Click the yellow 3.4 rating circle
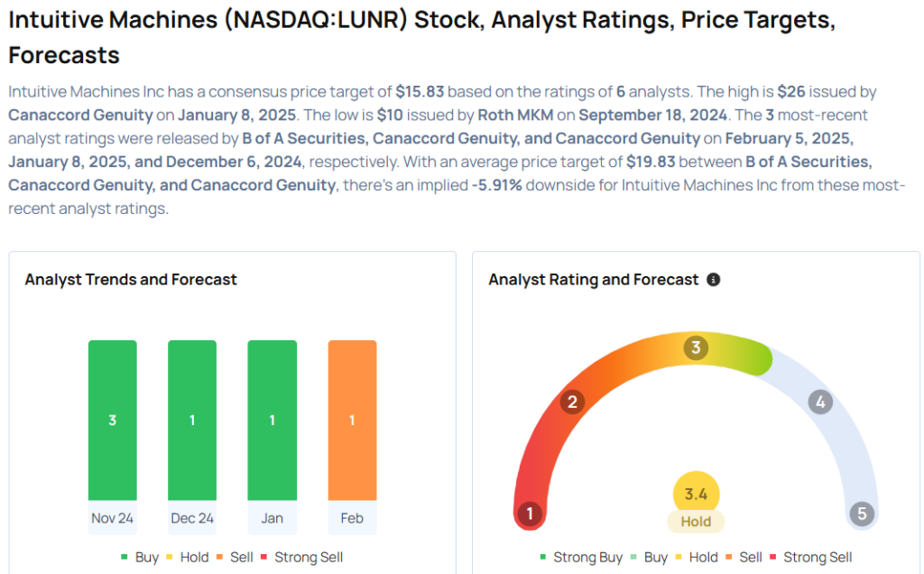Screen dimensions: 924x574 pos(696,495)
